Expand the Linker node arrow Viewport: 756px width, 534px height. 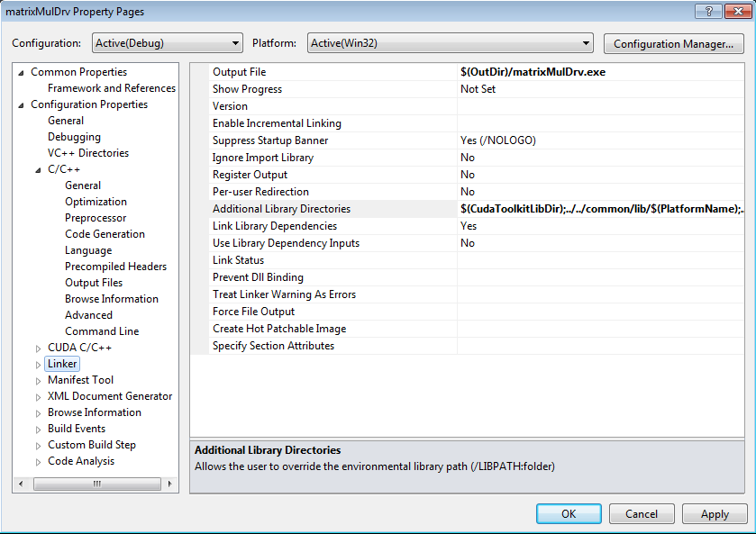(x=39, y=364)
